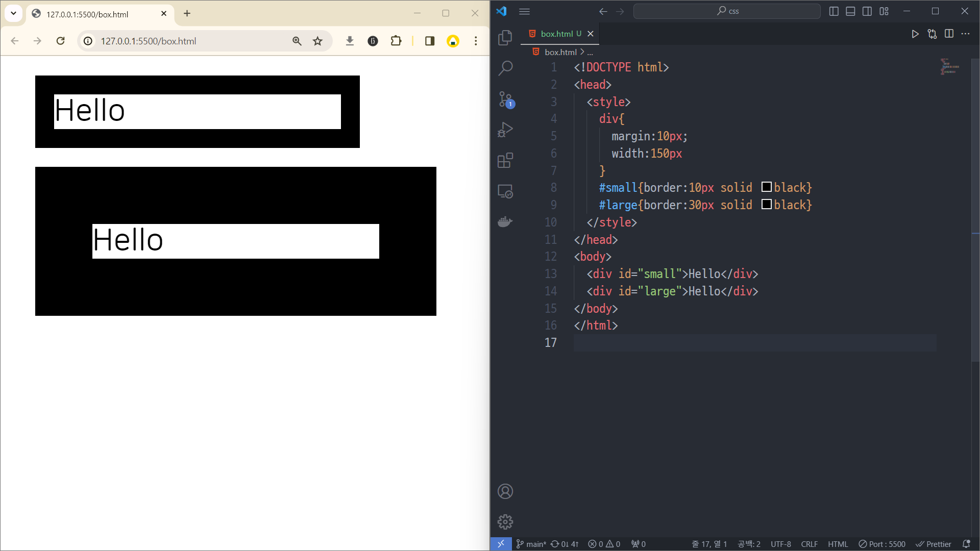Click Port : 5500 Live Server button
Viewport: 980px width, 551px height.
point(882,544)
